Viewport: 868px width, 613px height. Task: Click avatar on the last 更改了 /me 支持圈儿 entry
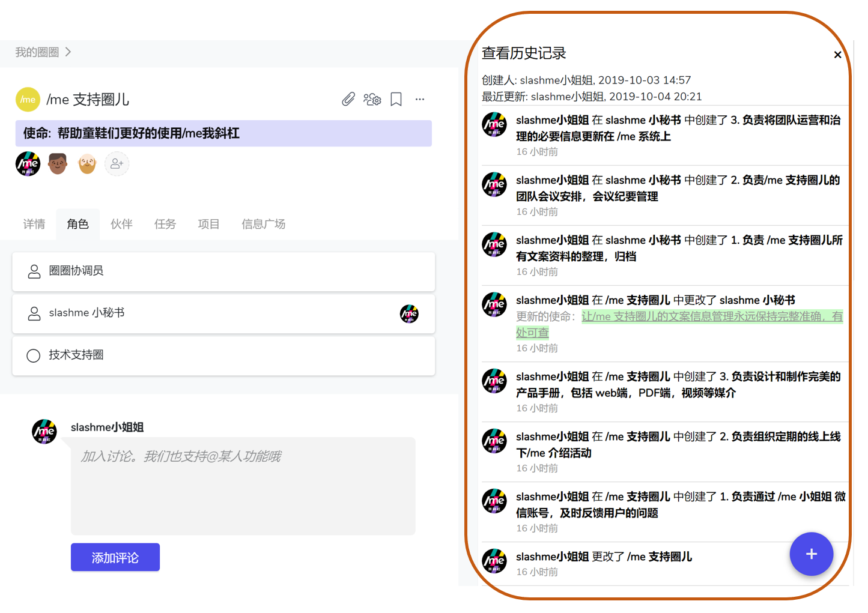click(494, 561)
